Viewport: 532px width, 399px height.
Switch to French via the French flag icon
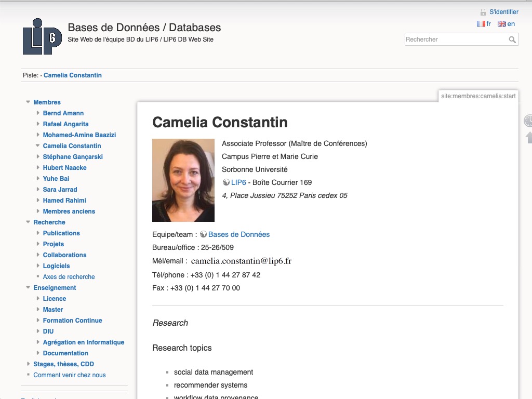pos(481,23)
